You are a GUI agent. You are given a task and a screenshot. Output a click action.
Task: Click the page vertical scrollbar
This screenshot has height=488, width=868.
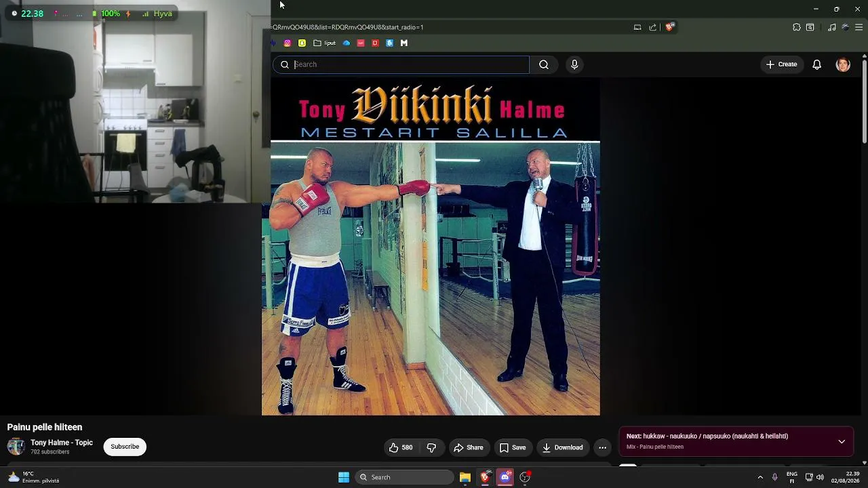click(864, 102)
